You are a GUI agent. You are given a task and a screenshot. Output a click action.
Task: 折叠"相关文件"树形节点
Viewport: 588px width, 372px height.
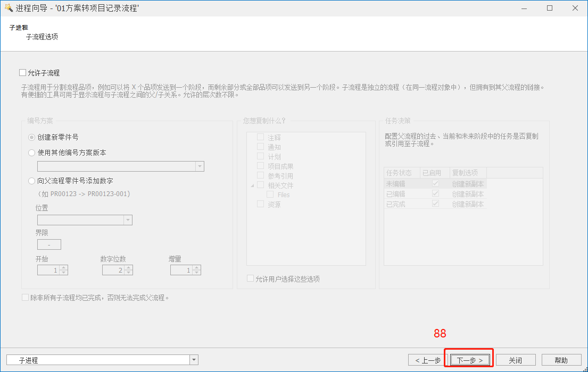coord(252,184)
